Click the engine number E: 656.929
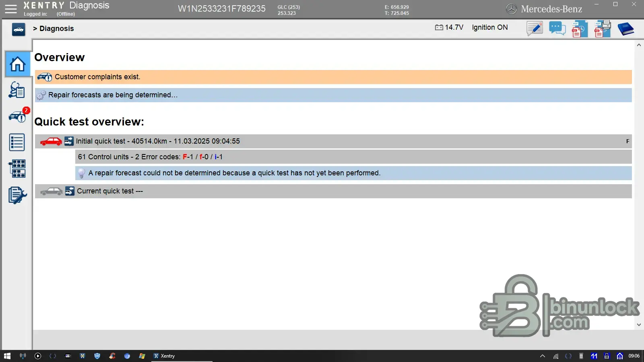 [396, 7]
